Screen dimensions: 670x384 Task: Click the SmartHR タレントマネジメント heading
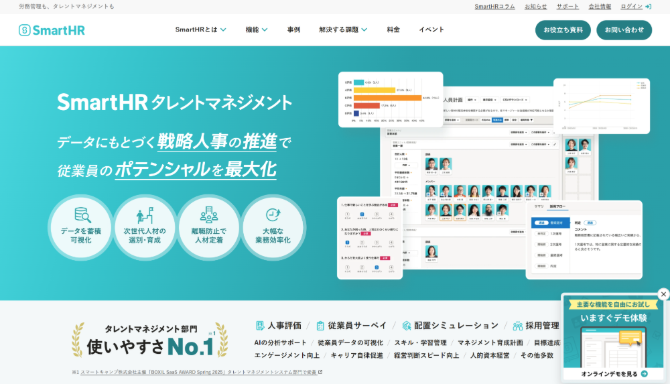(x=175, y=103)
